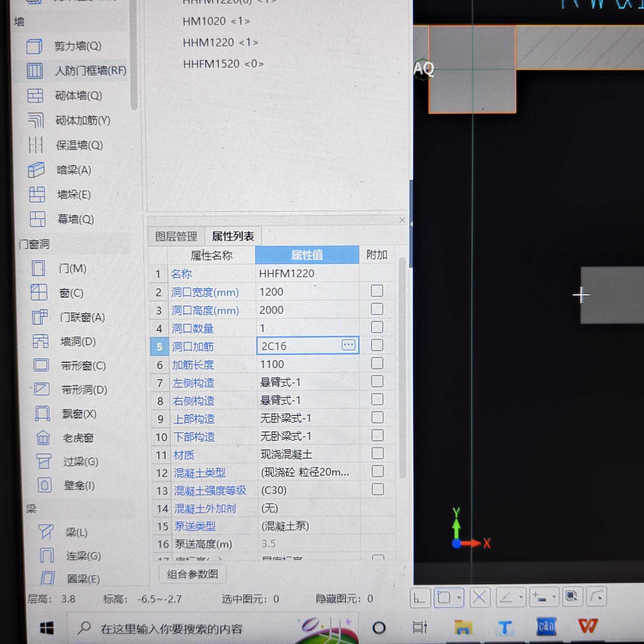Pick the 老虎窗 dormer window icon

[43, 438]
